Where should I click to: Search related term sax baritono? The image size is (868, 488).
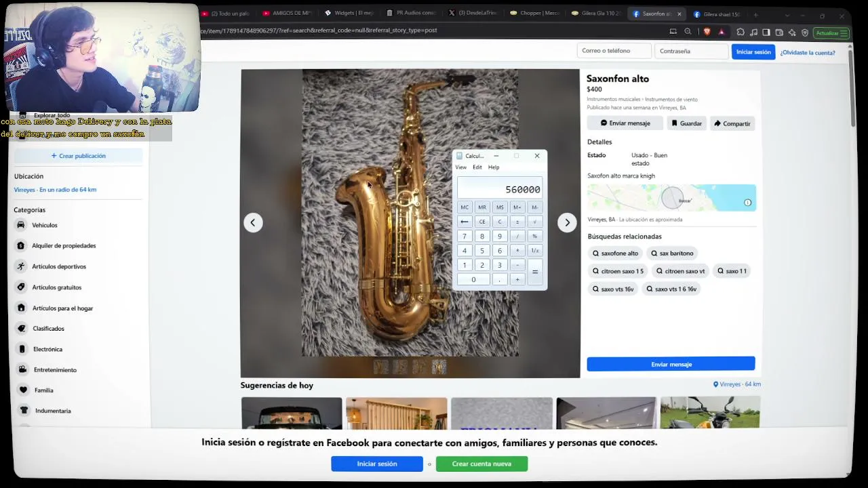coord(672,253)
